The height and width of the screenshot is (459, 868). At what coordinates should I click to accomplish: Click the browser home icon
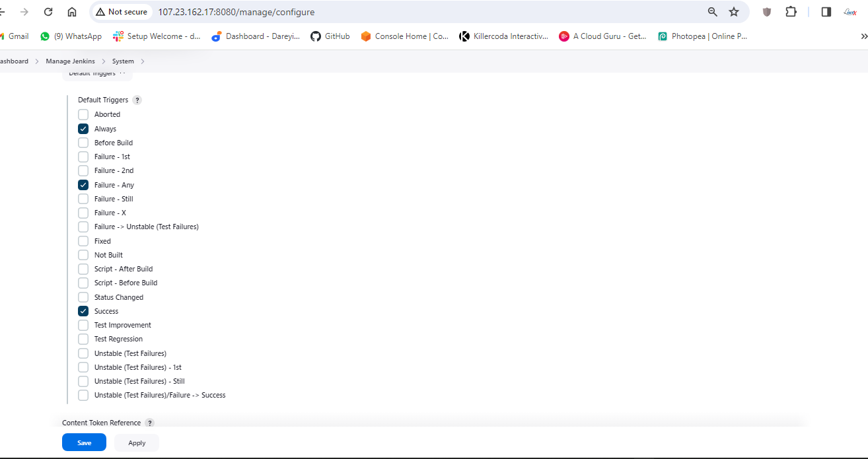click(x=72, y=12)
